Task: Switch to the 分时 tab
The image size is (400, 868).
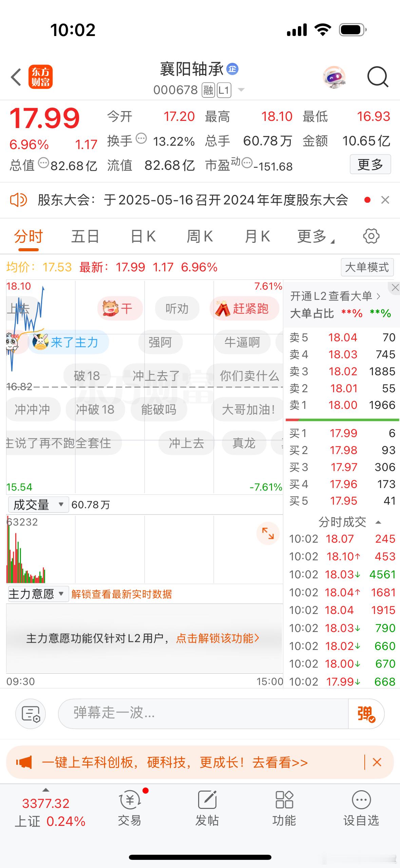Action: 28,236
